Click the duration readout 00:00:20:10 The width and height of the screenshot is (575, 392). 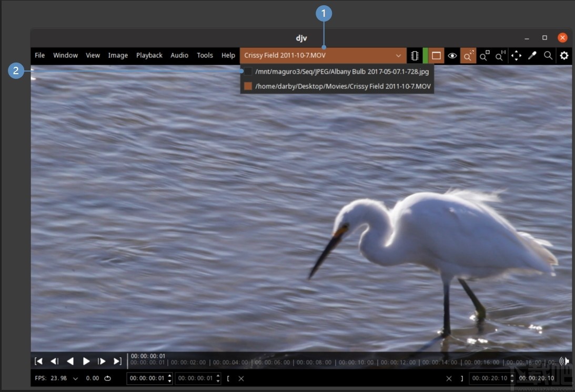(x=537, y=378)
